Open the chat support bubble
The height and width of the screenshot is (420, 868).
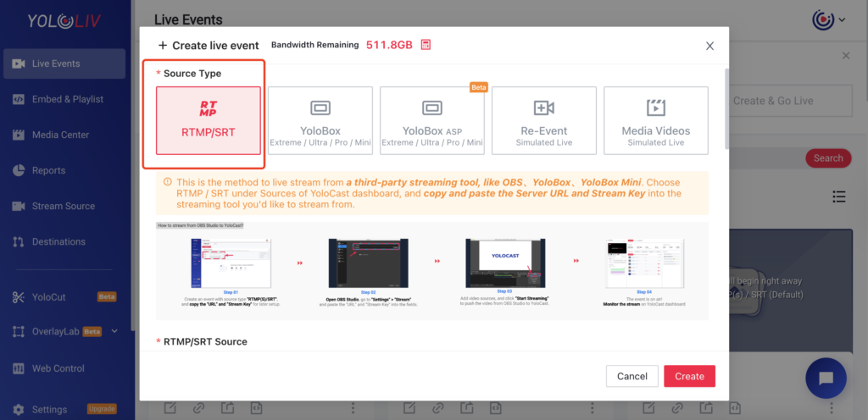coord(826,378)
